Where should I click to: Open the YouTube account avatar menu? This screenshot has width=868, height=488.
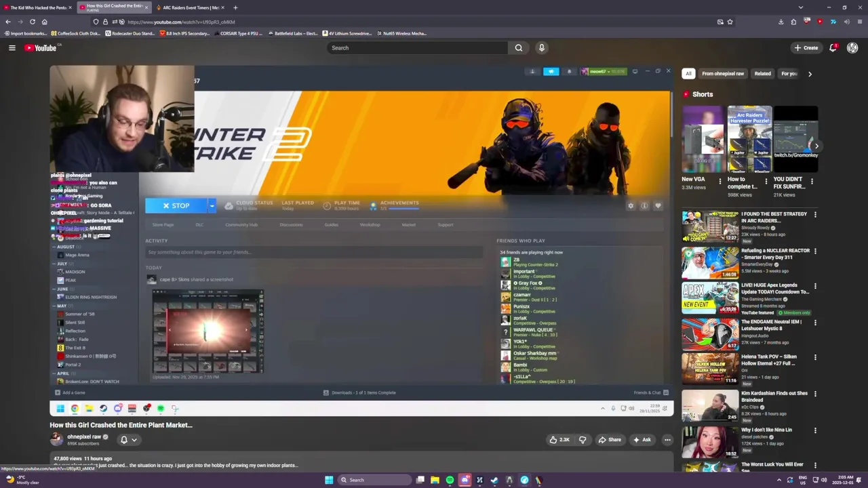(852, 47)
